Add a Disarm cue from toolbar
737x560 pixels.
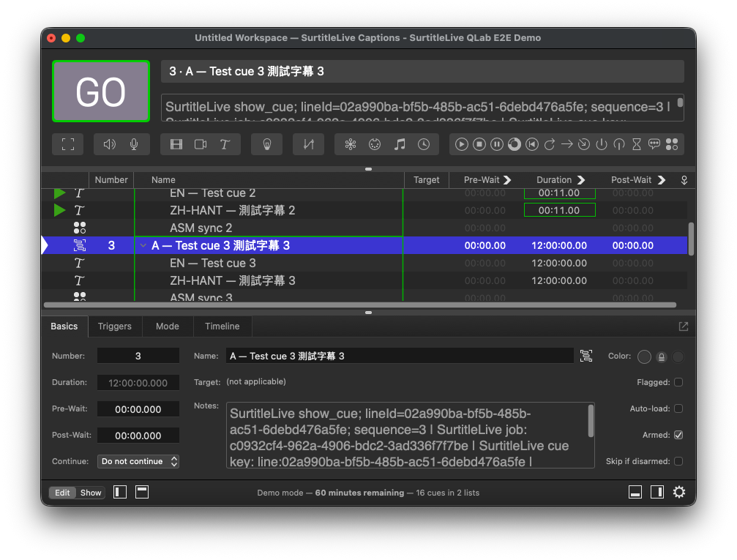coord(619,144)
